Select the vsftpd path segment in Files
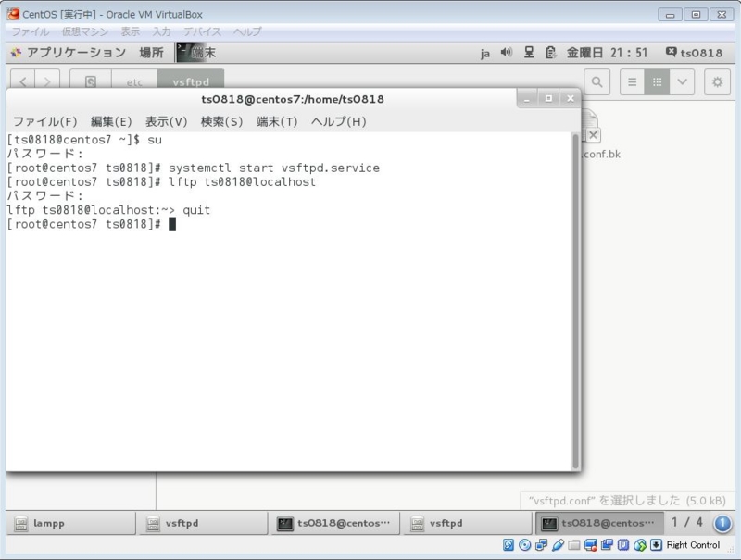The width and height of the screenshot is (741, 560). click(191, 81)
